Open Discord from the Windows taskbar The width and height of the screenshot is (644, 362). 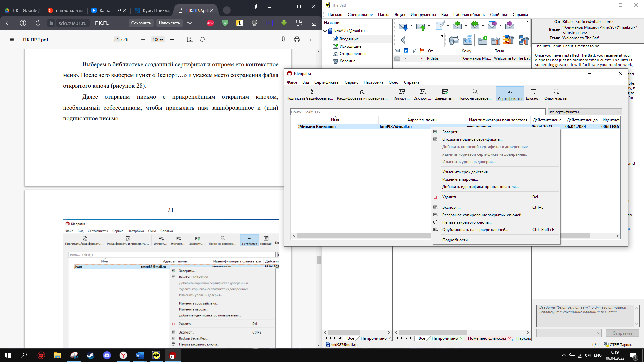pyautogui.click(x=107, y=355)
